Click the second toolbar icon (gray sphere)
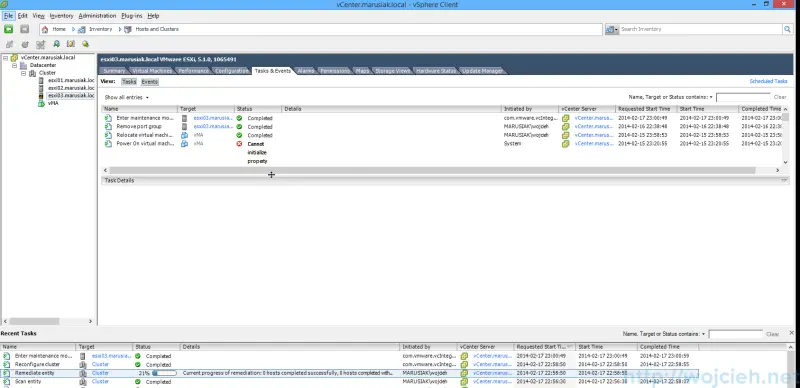 (x=25, y=44)
